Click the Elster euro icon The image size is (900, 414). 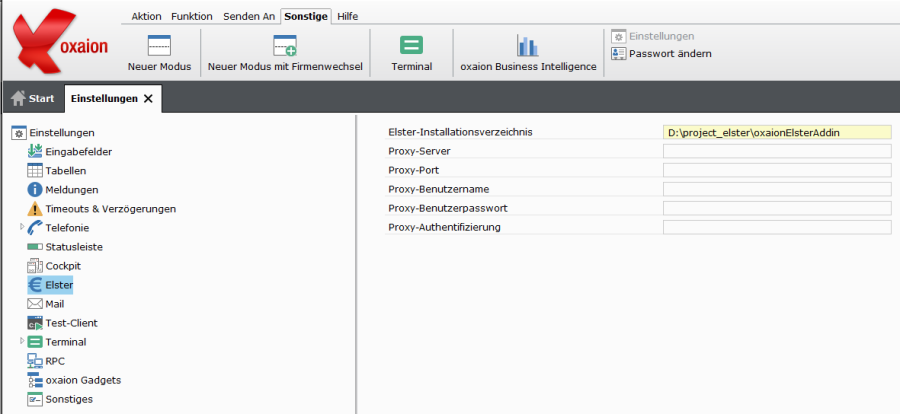coord(35,285)
